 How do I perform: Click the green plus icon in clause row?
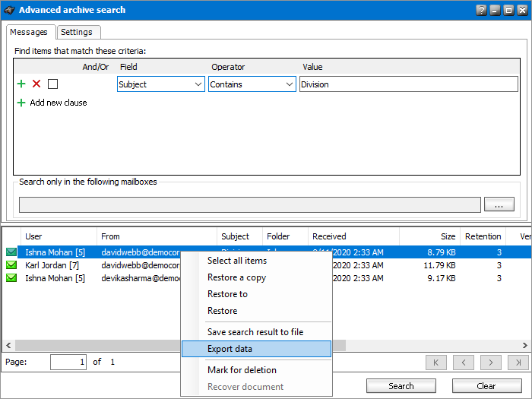click(21, 84)
